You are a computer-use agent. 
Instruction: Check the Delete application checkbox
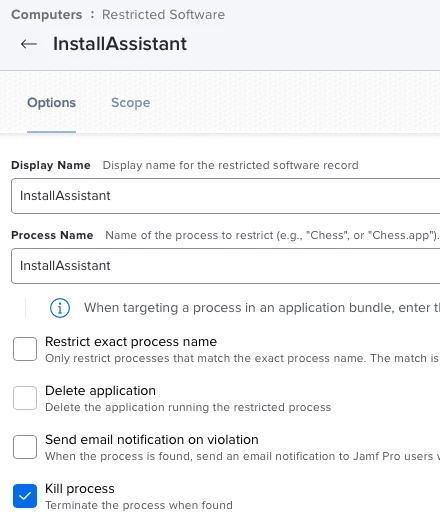tap(25, 398)
